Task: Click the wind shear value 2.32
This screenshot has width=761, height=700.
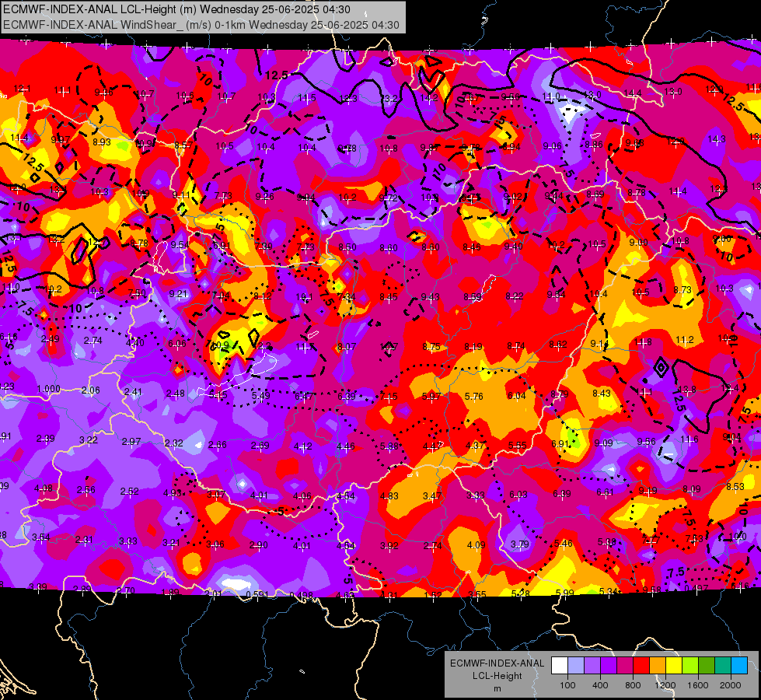Action: tap(174, 443)
